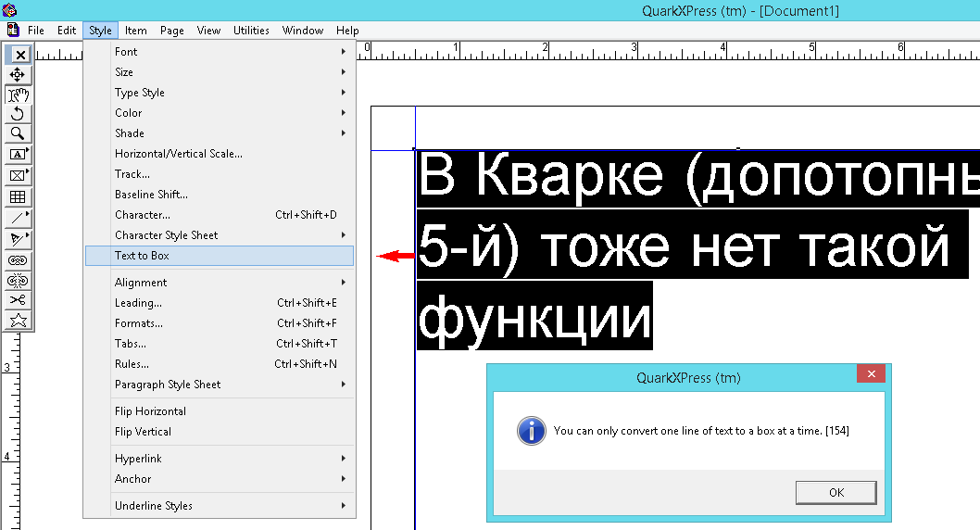
Task: Expand the Type Style submenu
Action: (220, 93)
